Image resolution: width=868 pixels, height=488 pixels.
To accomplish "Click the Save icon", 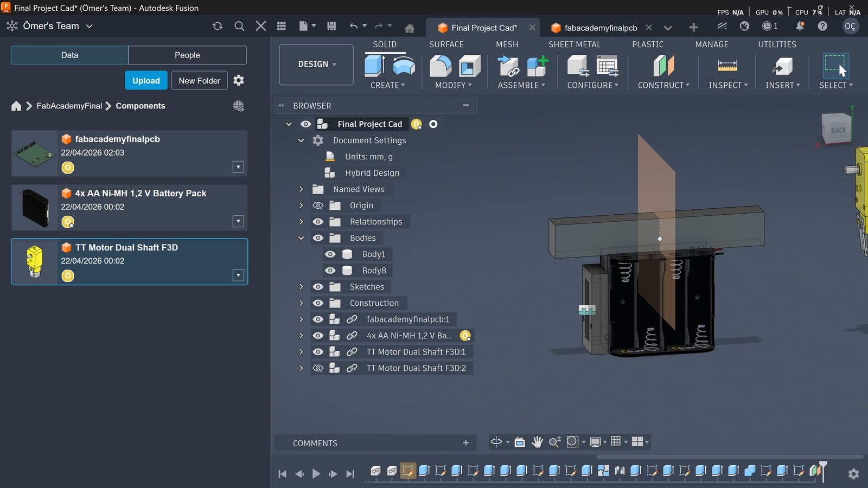I will (x=331, y=26).
